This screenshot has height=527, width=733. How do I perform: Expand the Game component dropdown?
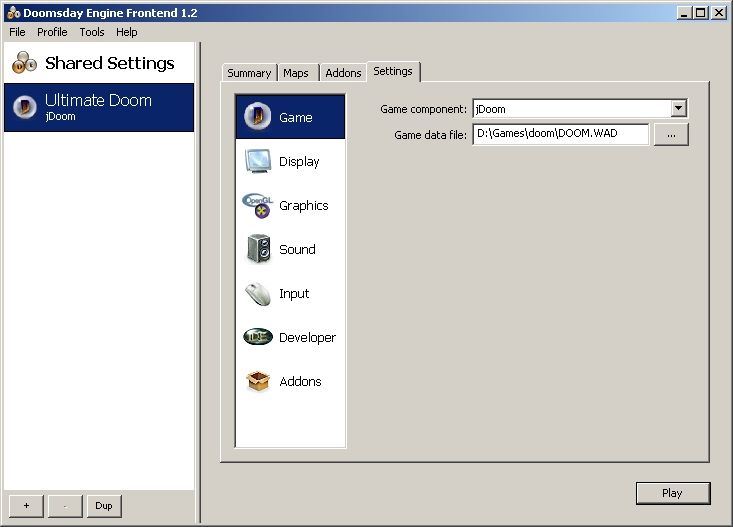(x=679, y=108)
